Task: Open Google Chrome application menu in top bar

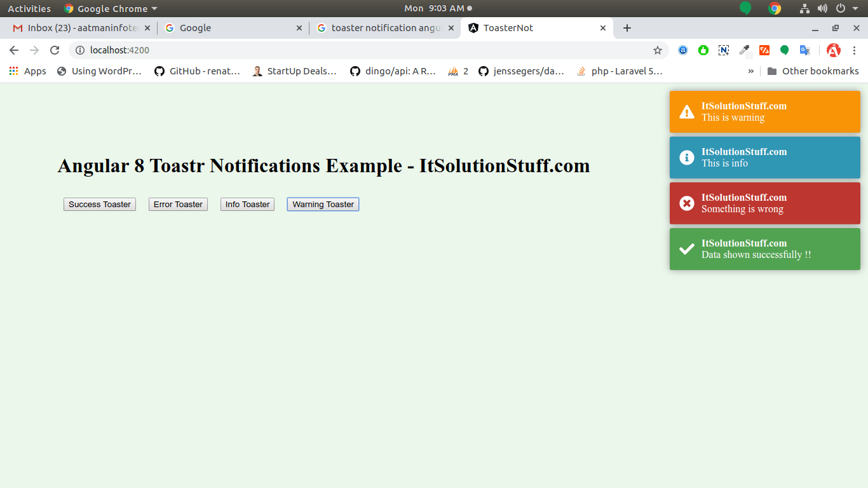Action: click(x=111, y=9)
